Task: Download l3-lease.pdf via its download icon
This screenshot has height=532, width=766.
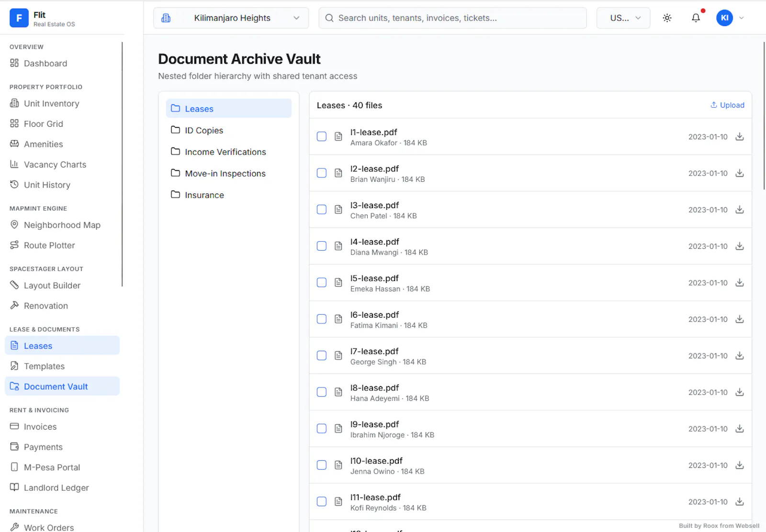Action: (x=740, y=210)
